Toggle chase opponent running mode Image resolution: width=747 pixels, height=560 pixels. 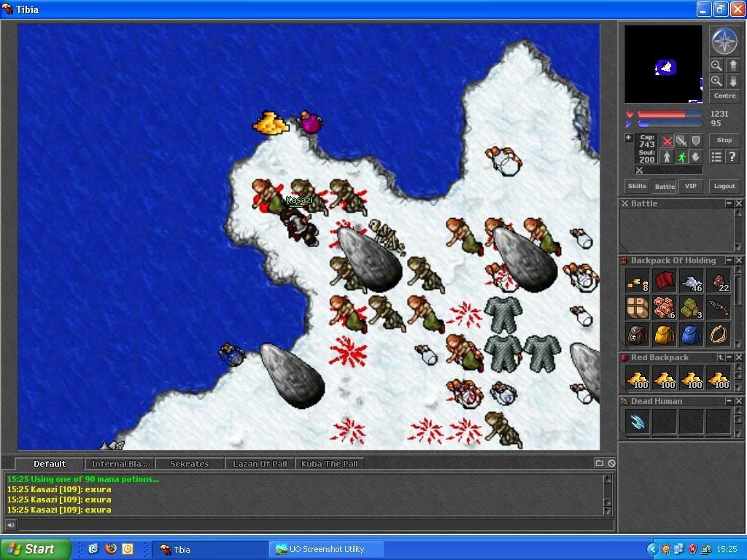coord(682,157)
